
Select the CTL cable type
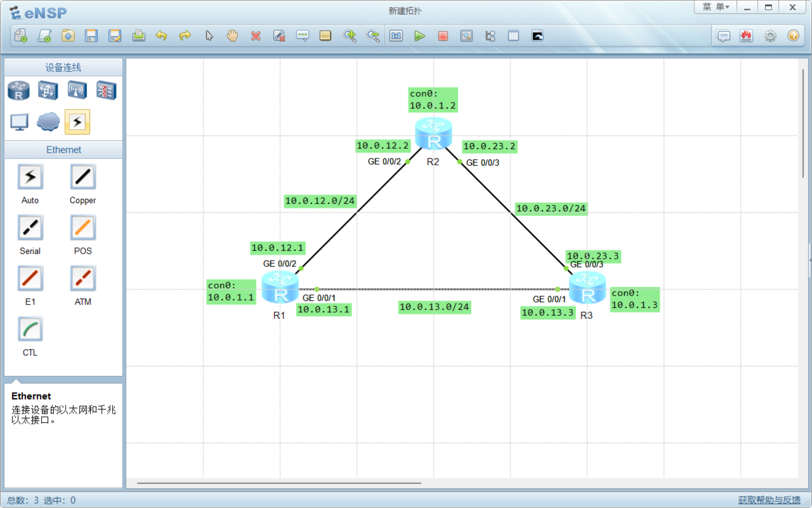click(30, 329)
